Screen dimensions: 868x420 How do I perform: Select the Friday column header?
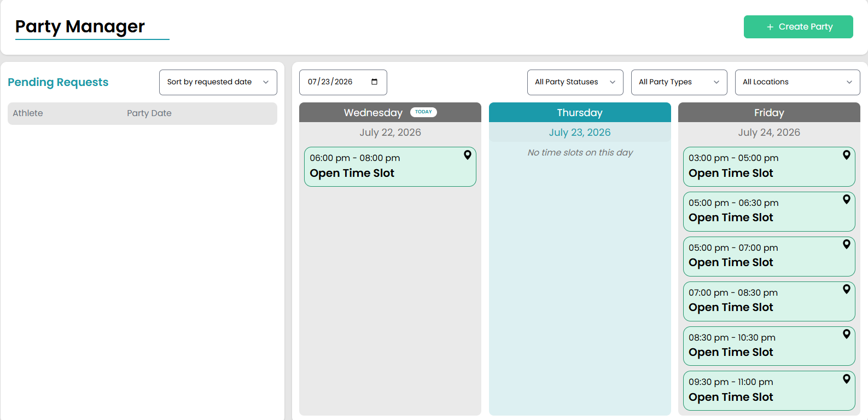coord(769,112)
